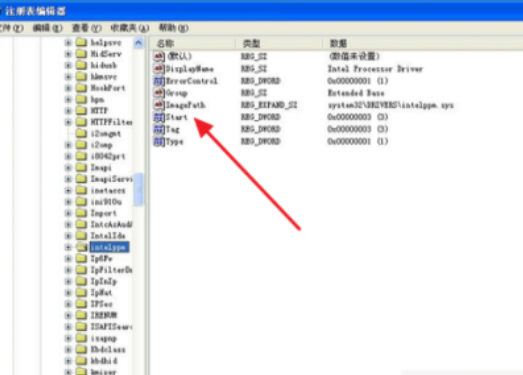This screenshot has width=523, height=375.
Task: Click the open folder icon of intelppm
Action: pyautogui.click(x=81, y=247)
